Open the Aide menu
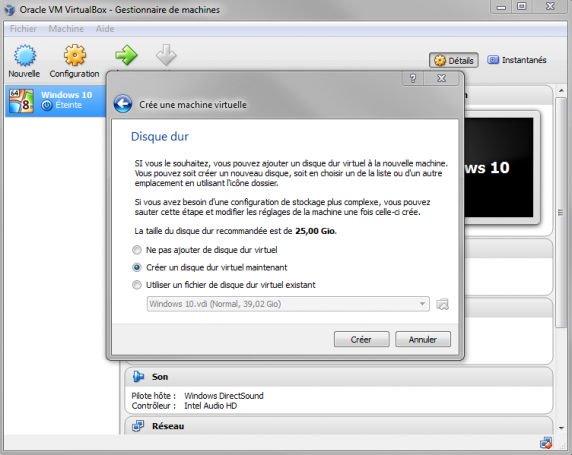Image resolution: width=572 pixels, height=455 pixels. (105, 29)
